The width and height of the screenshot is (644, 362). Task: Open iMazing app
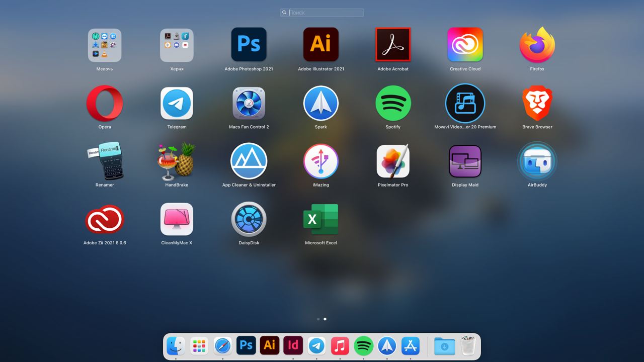pos(321,161)
